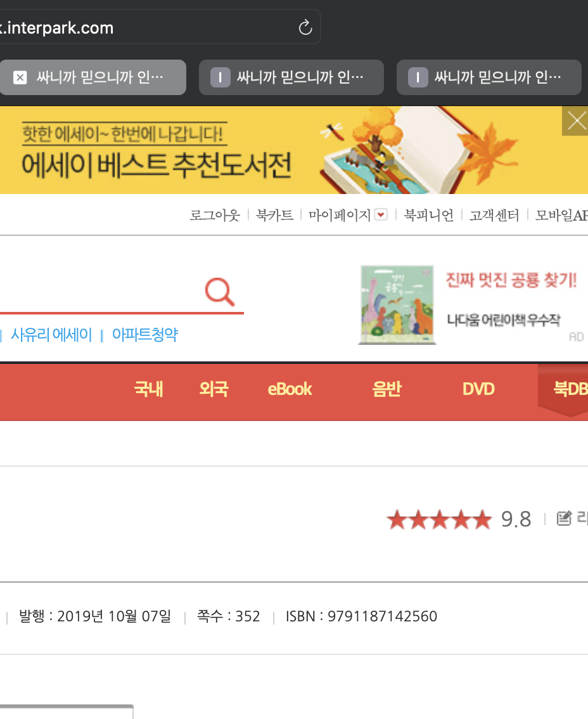The height and width of the screenshot is (719, 588).
Task: Select the 국내 category
Action: (x=148, y=389)
